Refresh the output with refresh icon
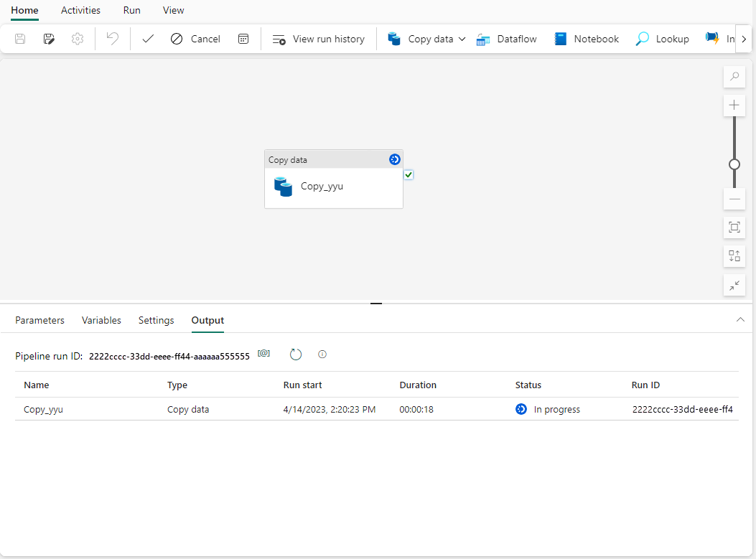This screenshot has width=756, height=559. point(296,354)
